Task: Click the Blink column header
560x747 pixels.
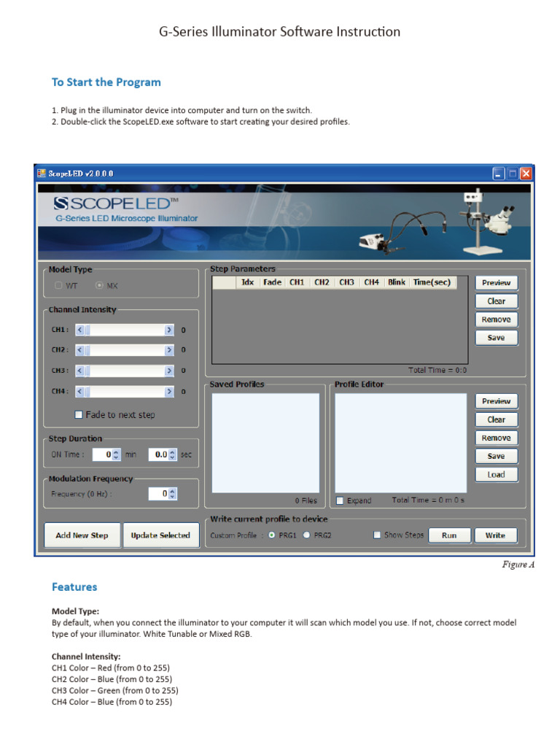Action: click(396, 282)
